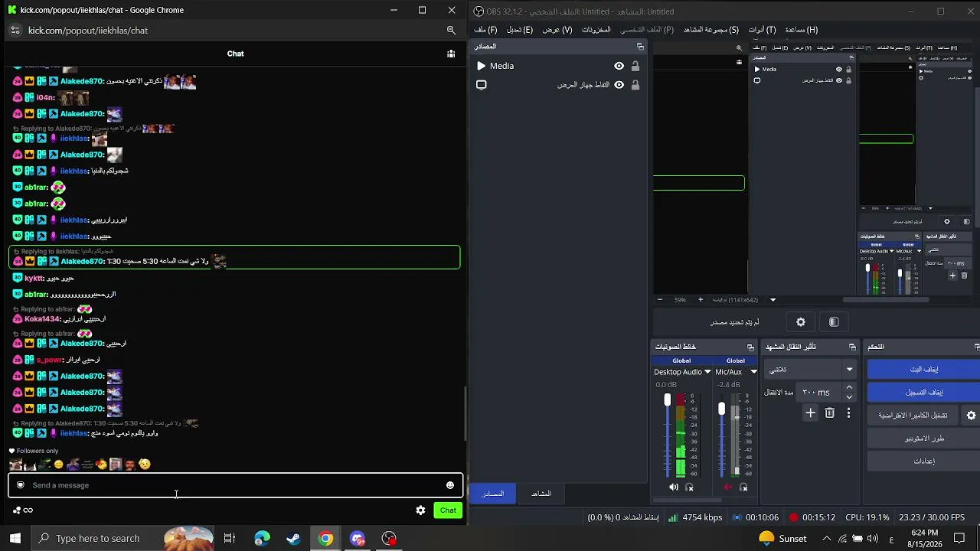Open Task View on the taskbar
The image size is (980, 551).
[229, 539]
